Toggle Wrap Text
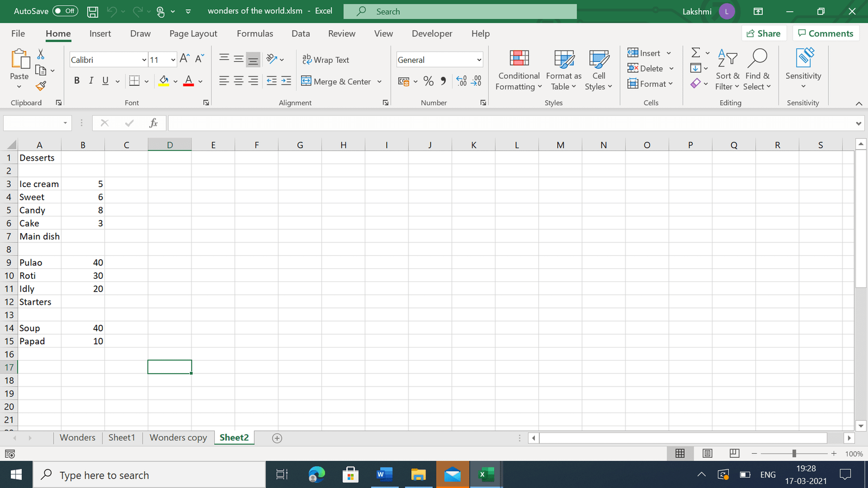The image size is (868, 488). (x=325, y=60)
